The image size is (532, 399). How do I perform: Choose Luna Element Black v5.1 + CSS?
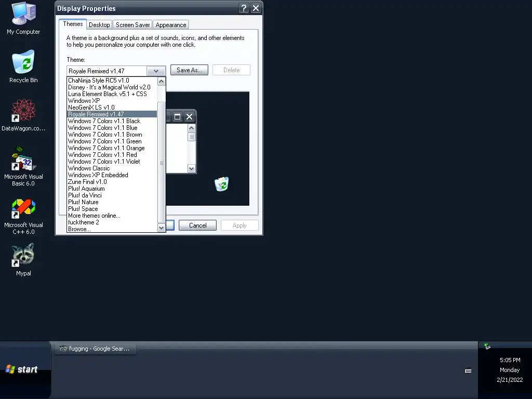112,94
